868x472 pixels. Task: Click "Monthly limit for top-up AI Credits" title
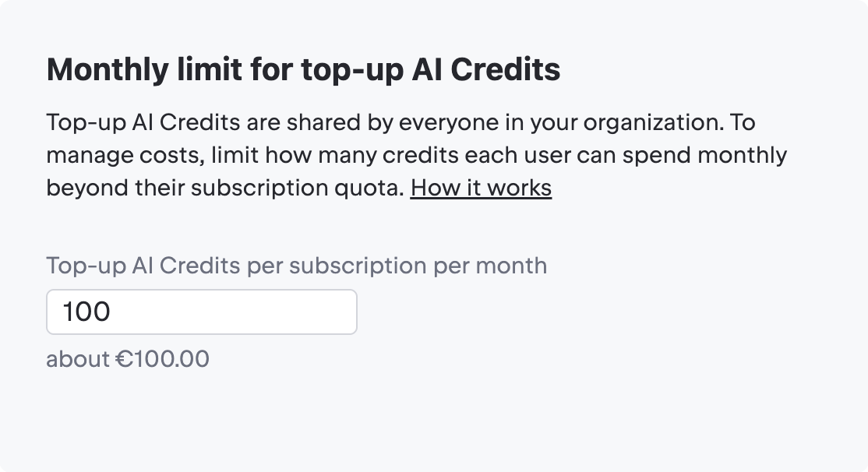302,69
